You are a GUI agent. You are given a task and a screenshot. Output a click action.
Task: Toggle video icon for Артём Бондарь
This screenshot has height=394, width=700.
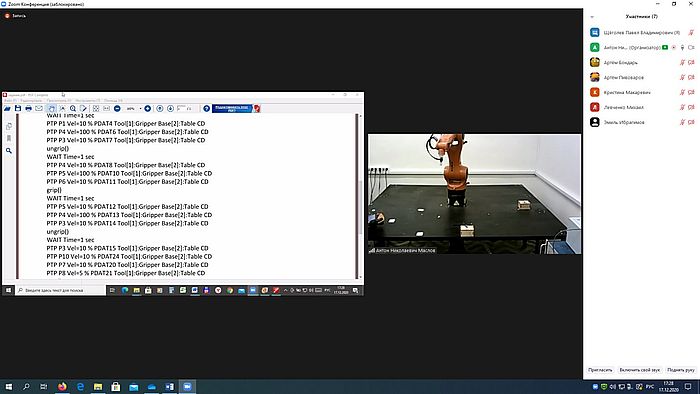tap(691, 62)
